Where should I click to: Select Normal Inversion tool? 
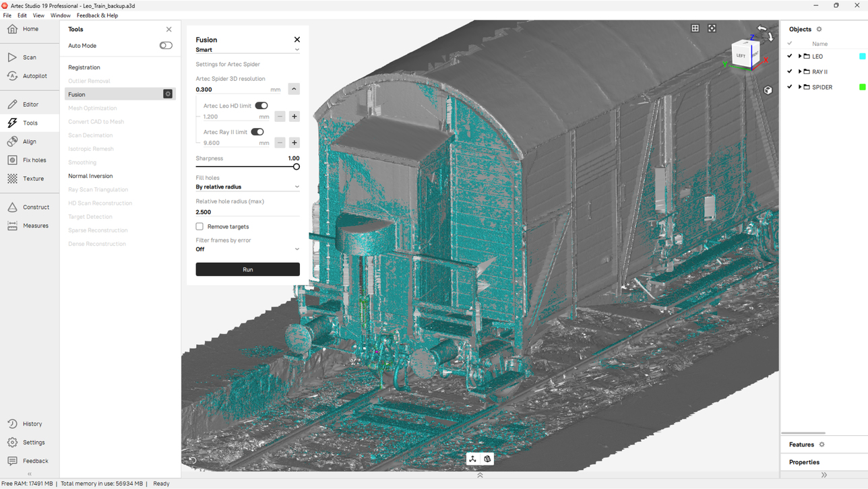pyautogui.click(x=90, y=176)
